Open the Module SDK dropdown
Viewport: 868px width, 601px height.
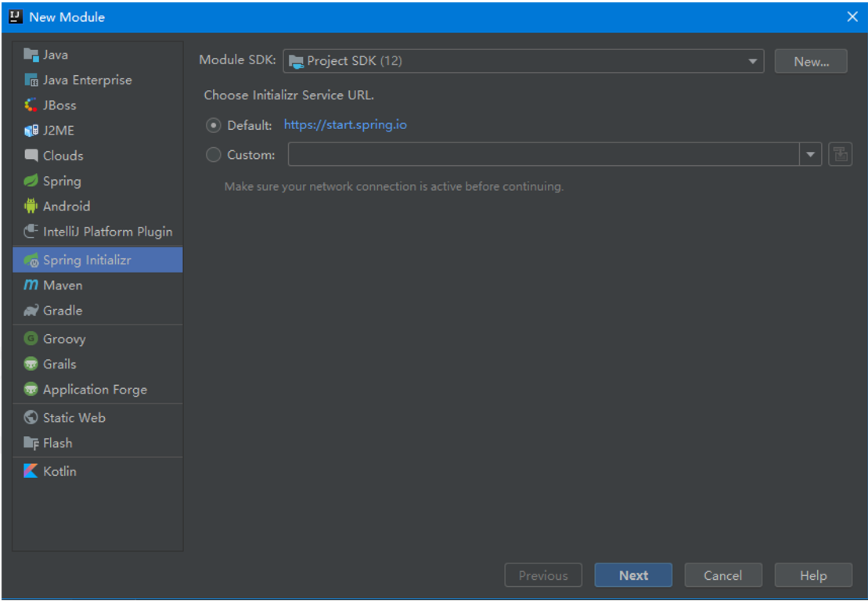click(x=523, y=61)
